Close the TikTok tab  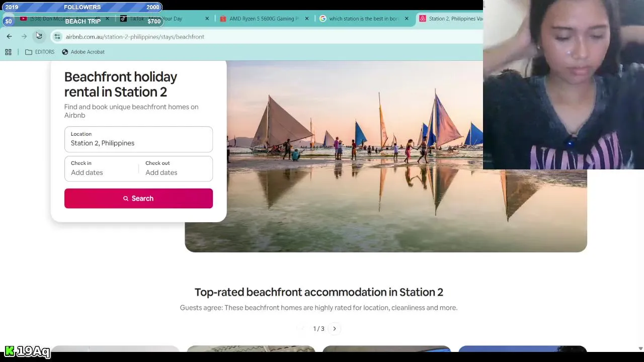(207, 19)
